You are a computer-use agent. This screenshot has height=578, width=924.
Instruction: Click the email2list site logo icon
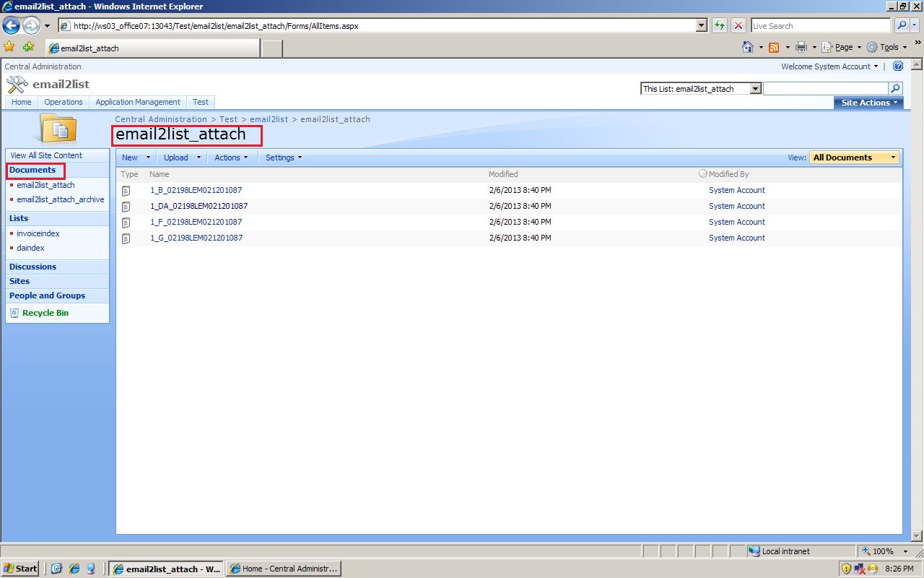[17, 85]
